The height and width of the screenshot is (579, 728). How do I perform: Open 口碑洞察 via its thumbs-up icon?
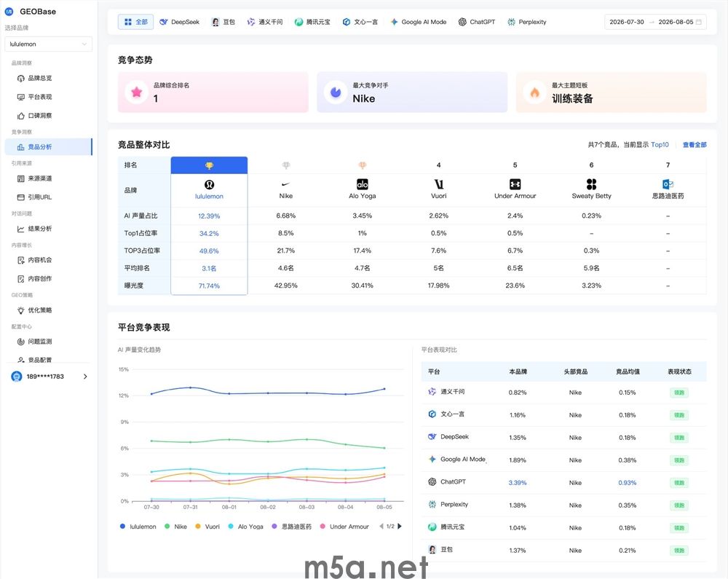(21, 116)
